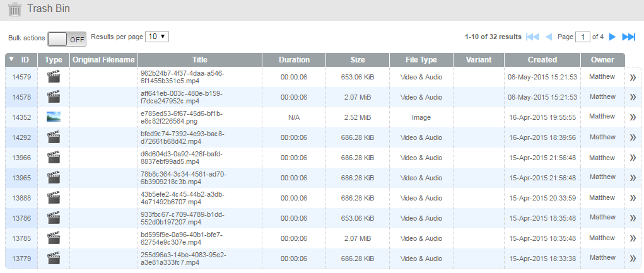Click video clapperboard icon for row 14579
Screen dimensions: 644x273
(54, 78)
